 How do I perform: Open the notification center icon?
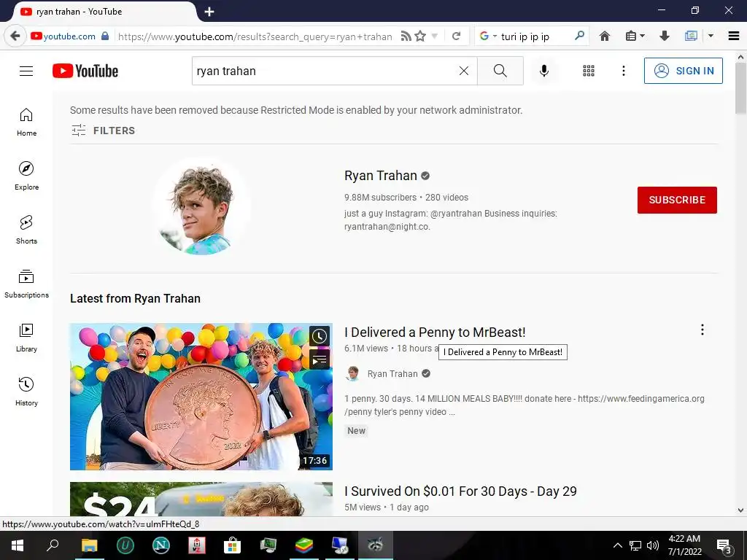click(724, 545)
